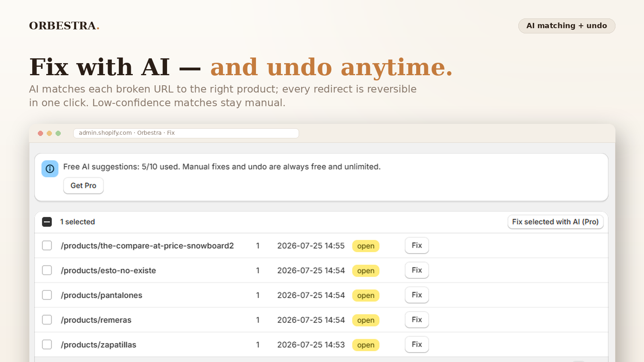Click the open status badge for pantalones
The width and height of the screenshot is (644, 362).
[x=366, y=295]
